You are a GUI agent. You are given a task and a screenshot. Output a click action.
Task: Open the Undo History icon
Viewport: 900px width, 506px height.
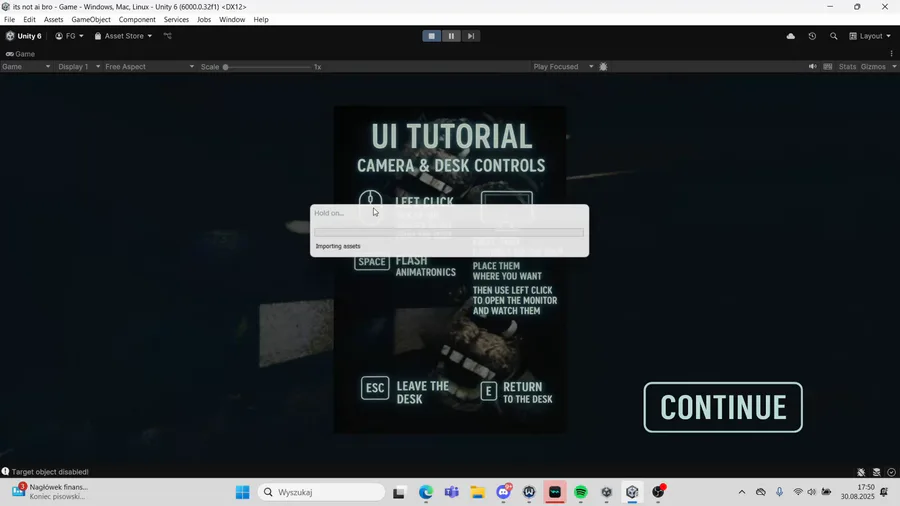coord(812,36)
